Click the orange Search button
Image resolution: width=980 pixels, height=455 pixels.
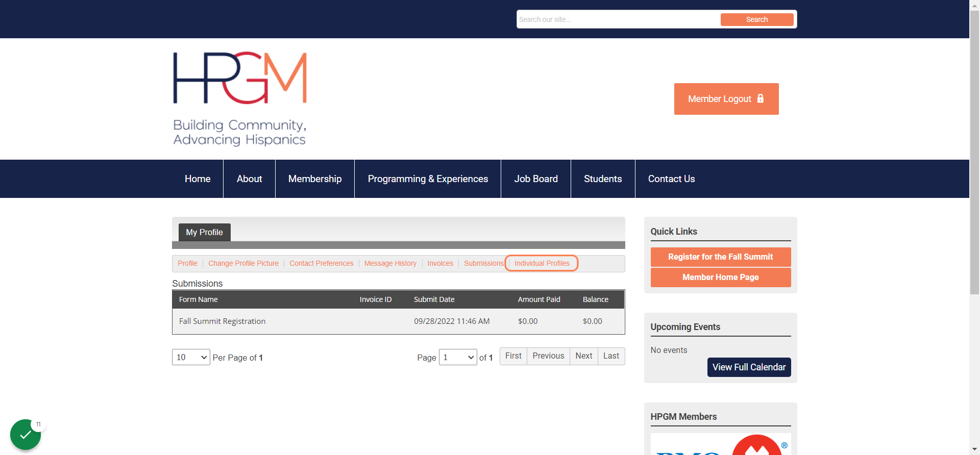pos(757,19)
